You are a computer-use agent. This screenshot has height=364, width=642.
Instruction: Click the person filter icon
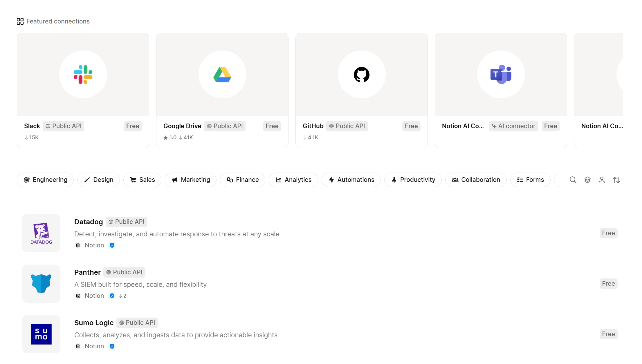click(602, 180)
